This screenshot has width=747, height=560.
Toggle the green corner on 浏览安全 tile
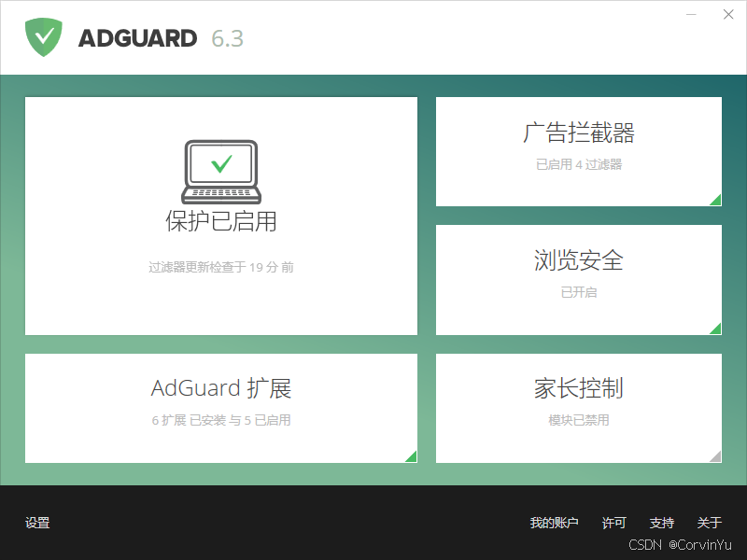coord(715,329)
